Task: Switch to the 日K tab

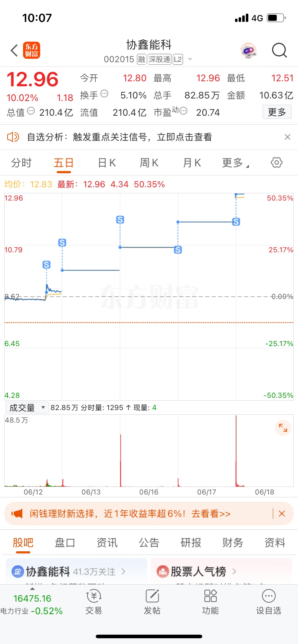Action: coord(107,163)
